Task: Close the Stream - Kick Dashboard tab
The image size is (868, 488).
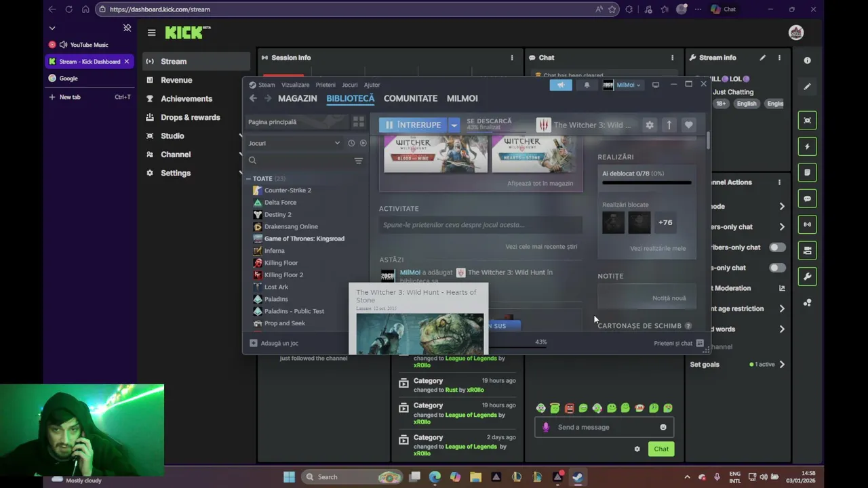Action: click(126, 62)
